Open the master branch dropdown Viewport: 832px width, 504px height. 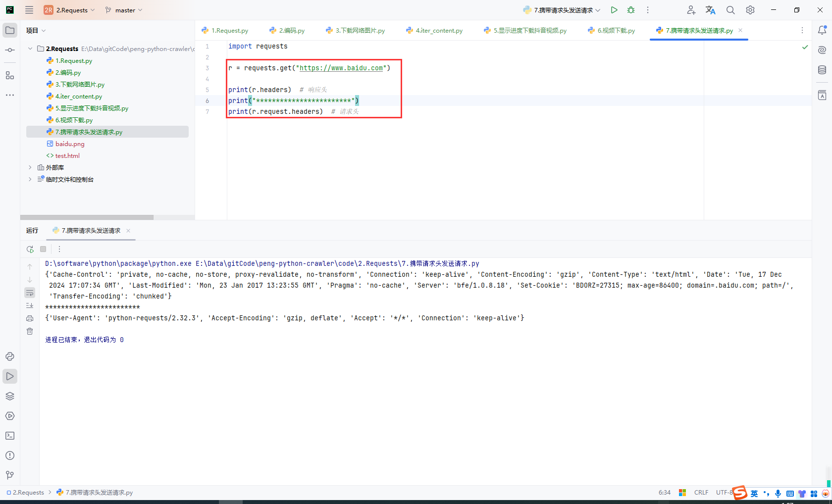click(x=124, y=10)
